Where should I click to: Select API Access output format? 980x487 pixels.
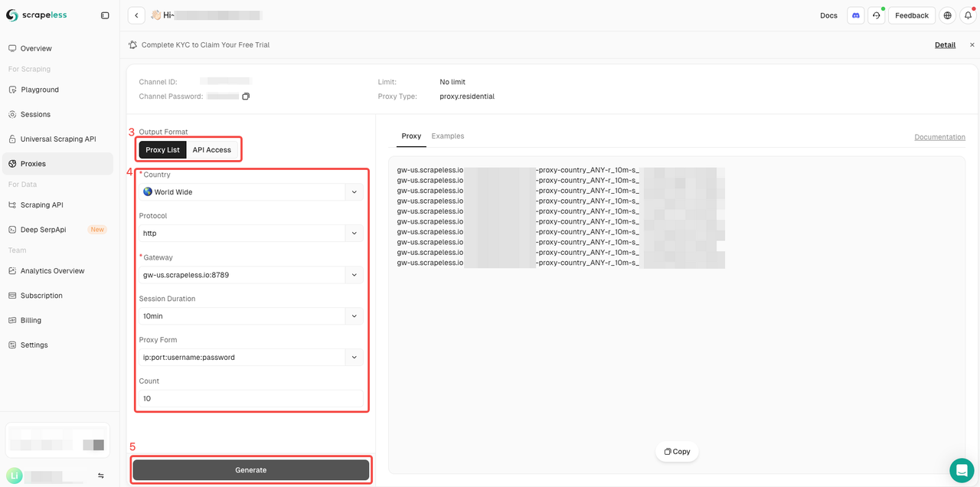click(211, 149)
